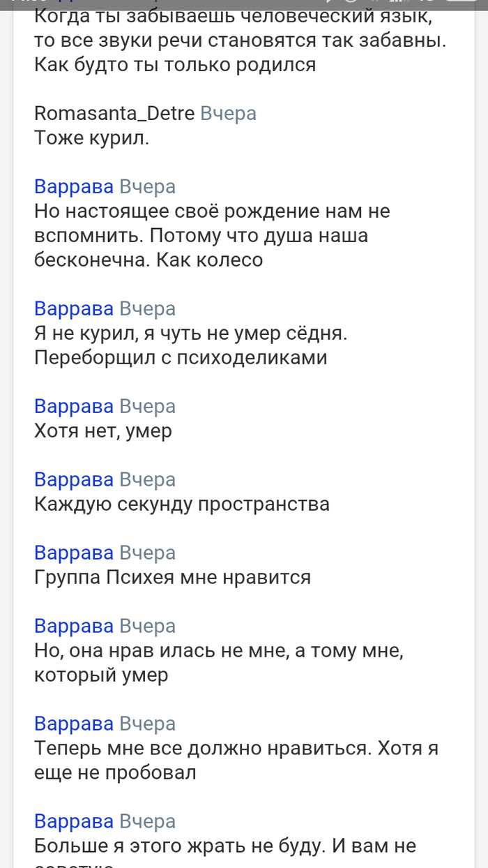Image resolution: width=488 pixels, height=868 pixels.
Task: Click Варрава above "Группа Психея мне нравится"
Action: click(x=74, y=553)
